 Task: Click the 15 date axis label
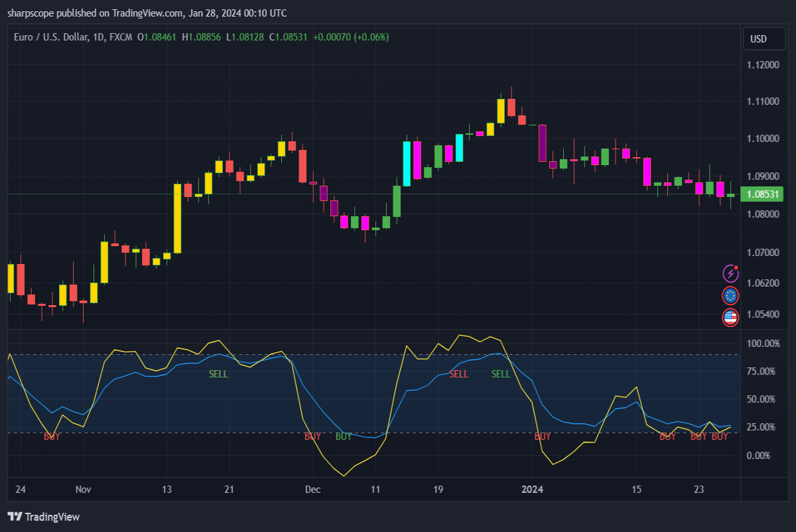point(636,490)
